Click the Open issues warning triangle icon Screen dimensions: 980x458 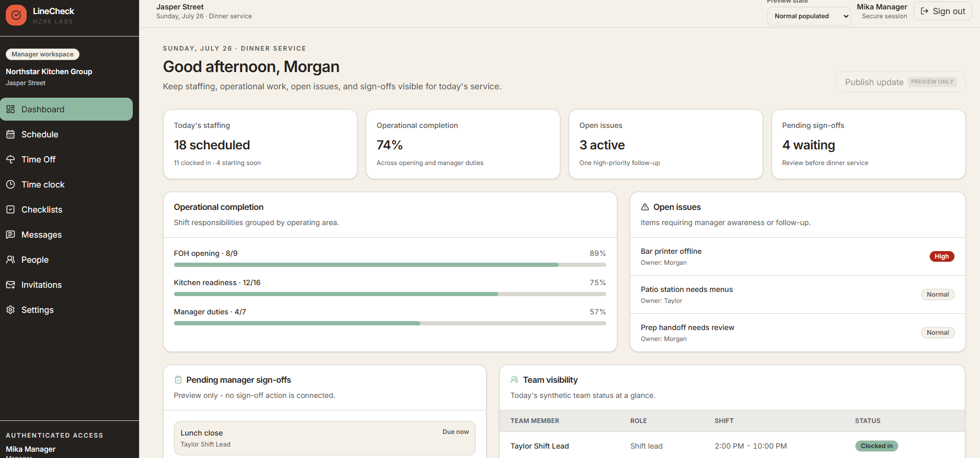645,207
